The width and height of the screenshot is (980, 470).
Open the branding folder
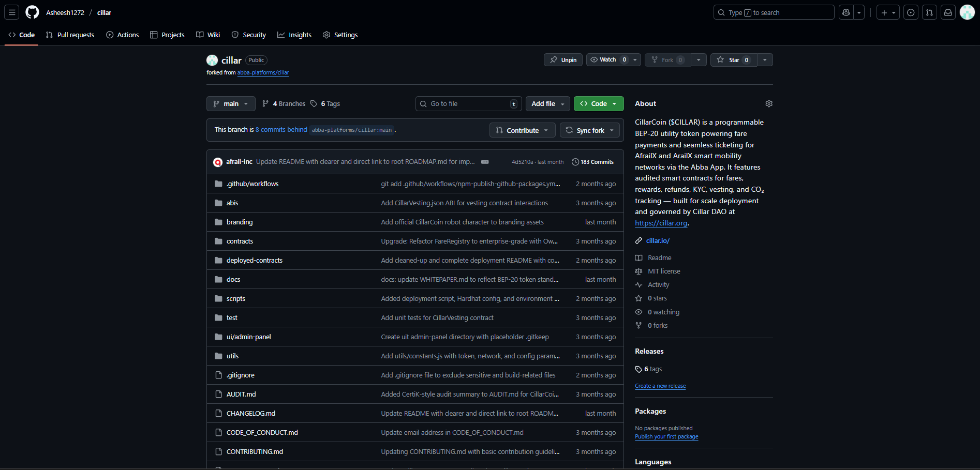(x=240, y=222)
